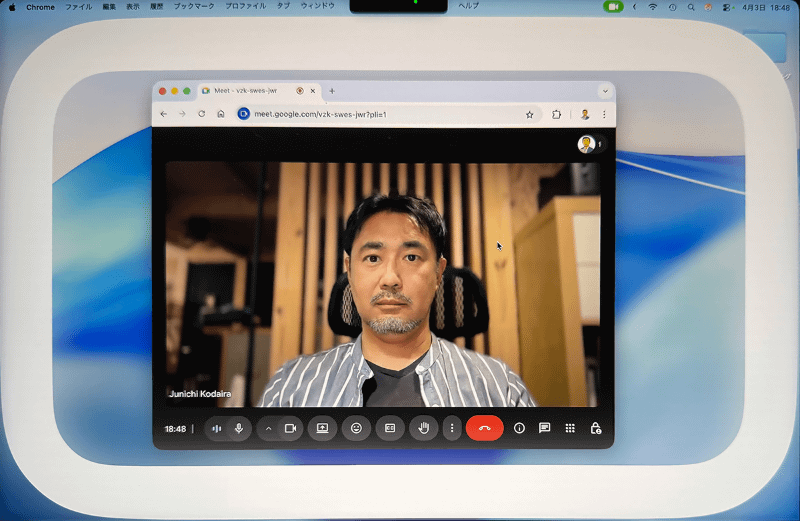Image resolution: width=800 pixels, height=521 pixels.
Task: Open the tab search dropdown arrow
Action: [605, 91]
